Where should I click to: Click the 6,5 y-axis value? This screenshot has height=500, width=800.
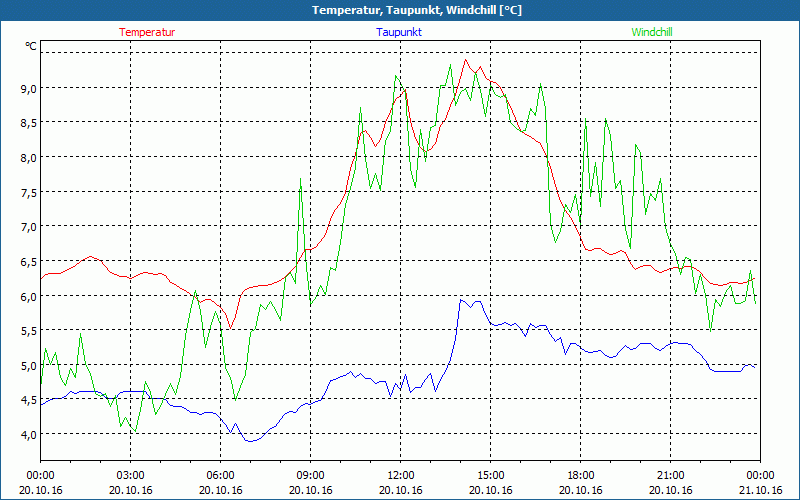point(28,262)
